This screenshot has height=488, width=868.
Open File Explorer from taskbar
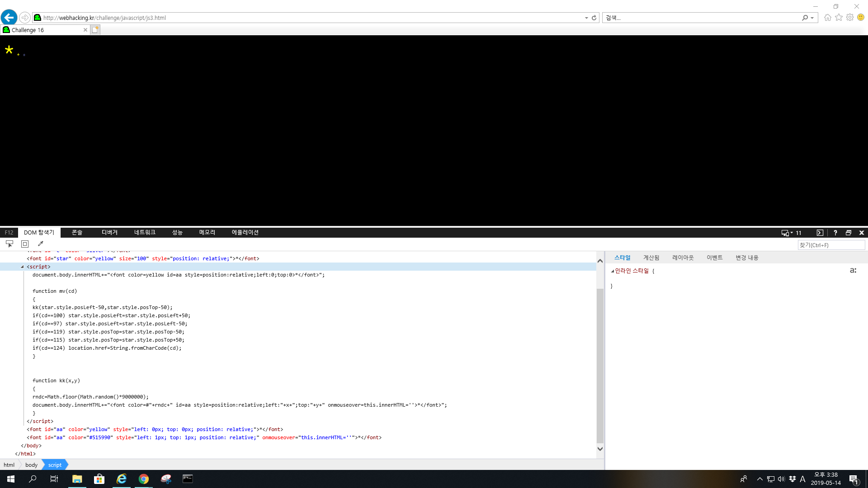[77, 479]
